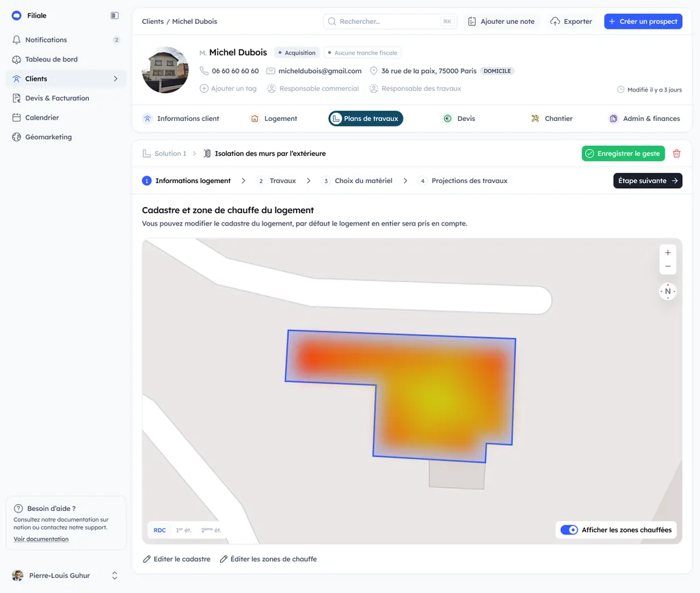Reset map orientation with compass N
Viewport: 700px width, 593px height.
tap(668, 291)
